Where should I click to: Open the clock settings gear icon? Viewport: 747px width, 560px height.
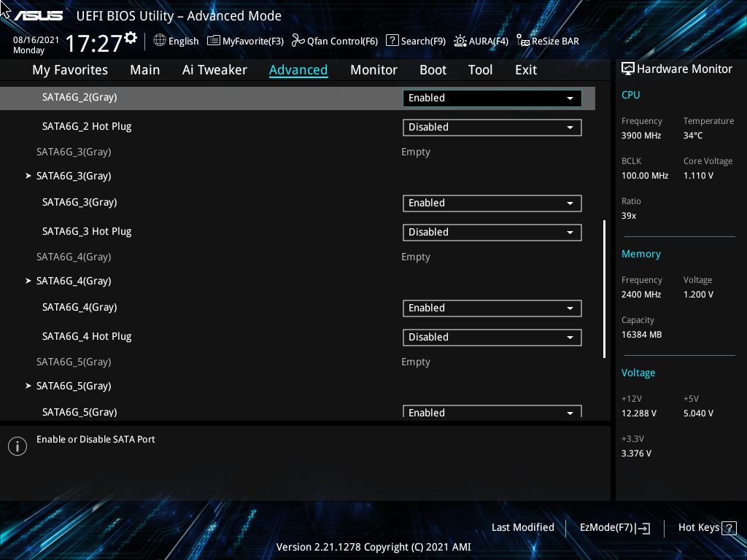(x=131, y=38)
